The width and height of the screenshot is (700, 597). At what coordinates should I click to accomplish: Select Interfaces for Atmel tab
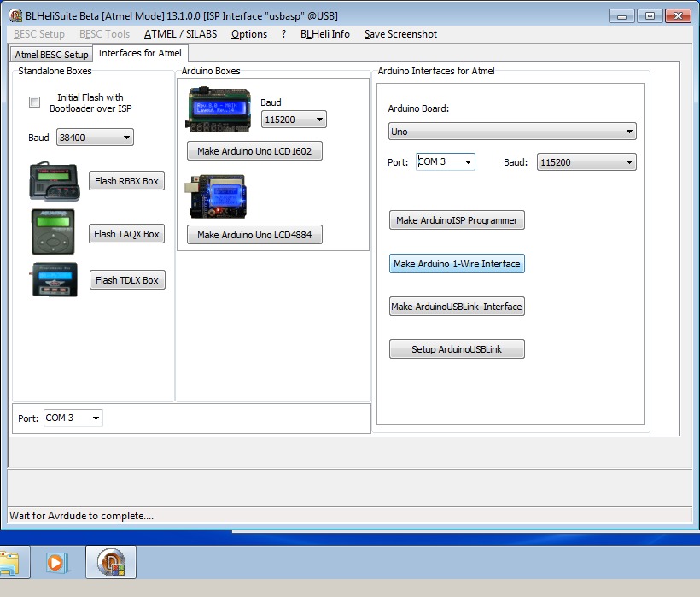click(140, 53)
